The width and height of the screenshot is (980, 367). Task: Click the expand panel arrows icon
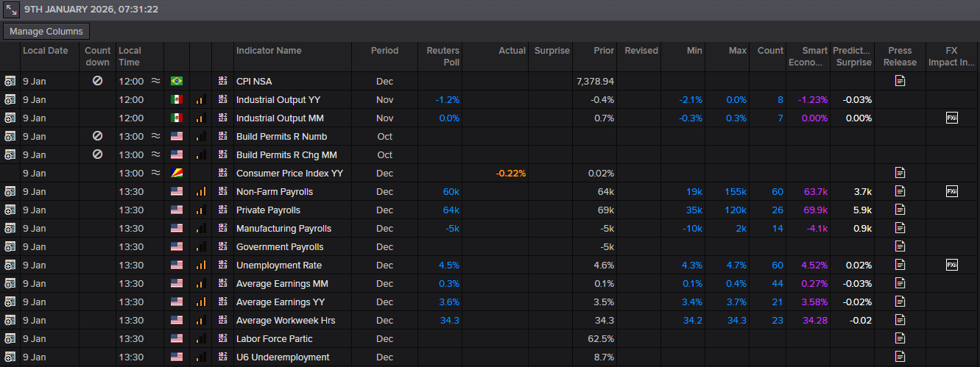(x=12, y=10)
